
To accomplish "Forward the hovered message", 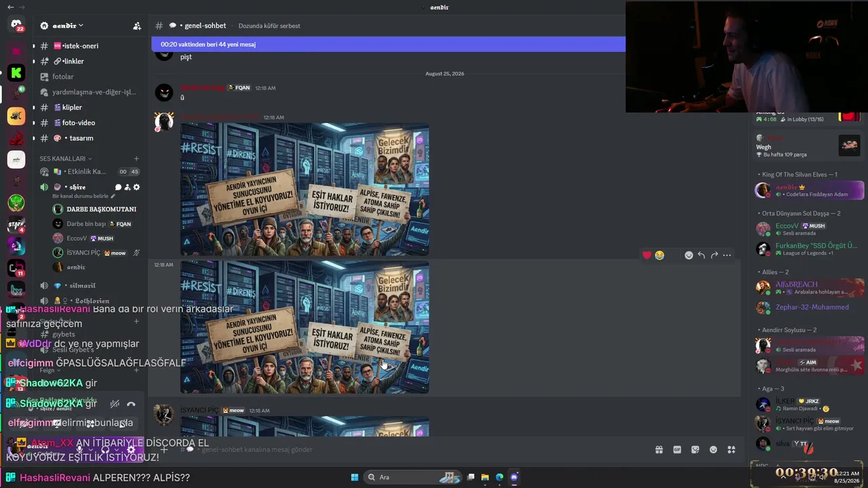I will point(714,255).
